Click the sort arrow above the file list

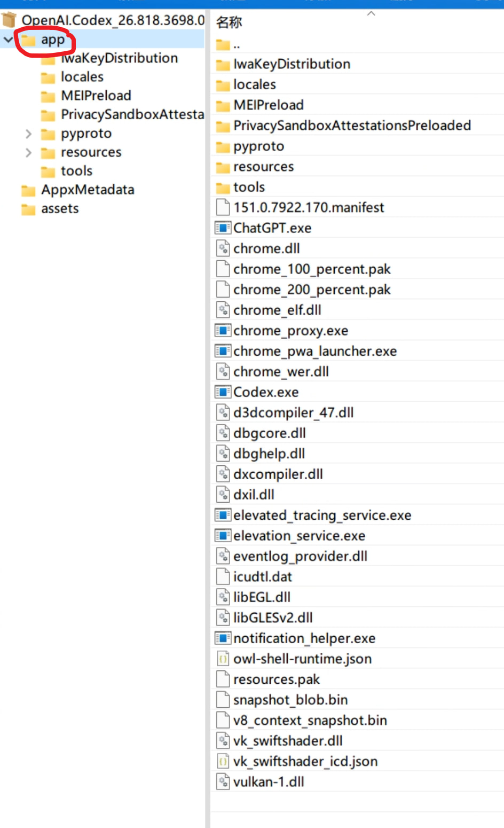(x=371, y=13)
